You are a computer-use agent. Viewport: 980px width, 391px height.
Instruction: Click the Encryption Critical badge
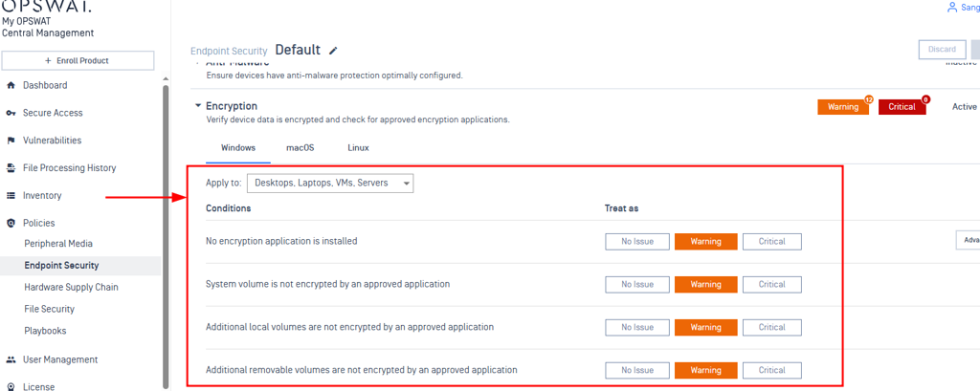902,107
